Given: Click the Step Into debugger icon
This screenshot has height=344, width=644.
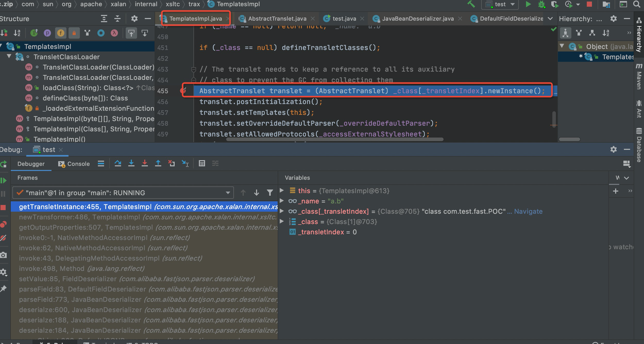Looking at the screenshot, I should click(131, 163).
